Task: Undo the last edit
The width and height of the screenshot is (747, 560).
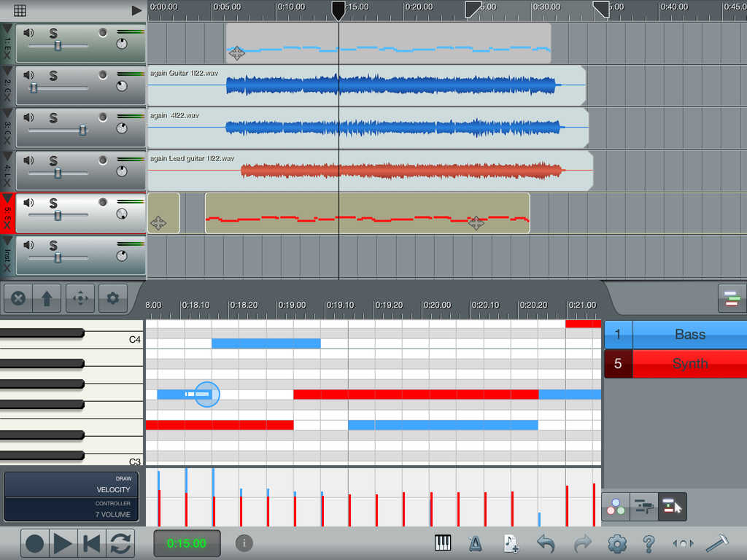Action: 546,543
